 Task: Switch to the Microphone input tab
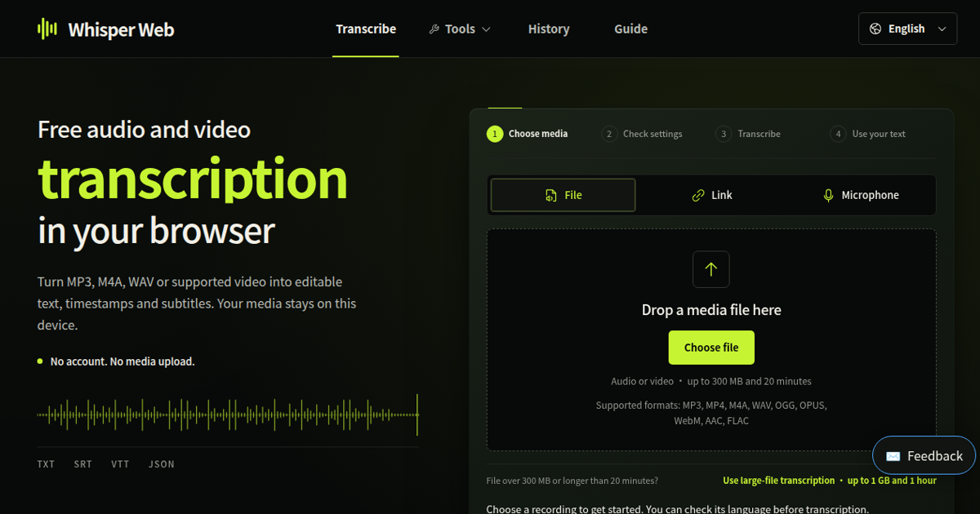tap(860, 196)
